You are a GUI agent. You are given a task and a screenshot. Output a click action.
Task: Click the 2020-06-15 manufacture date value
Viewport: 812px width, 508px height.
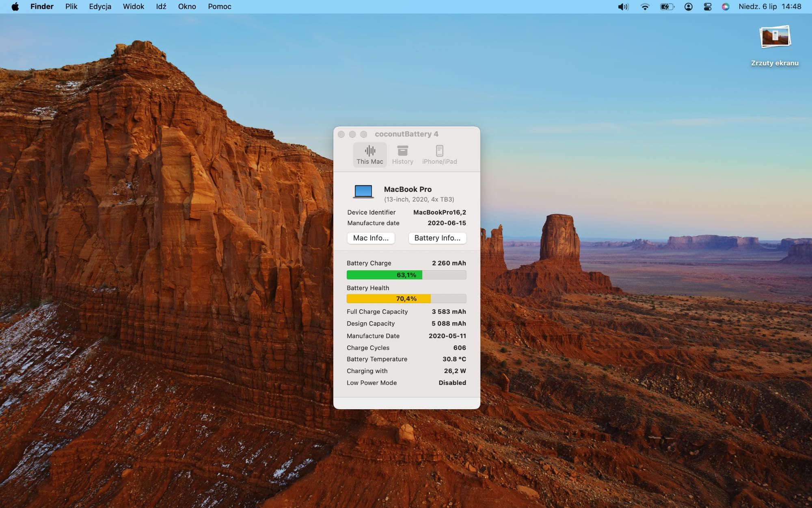coord(447,223)
